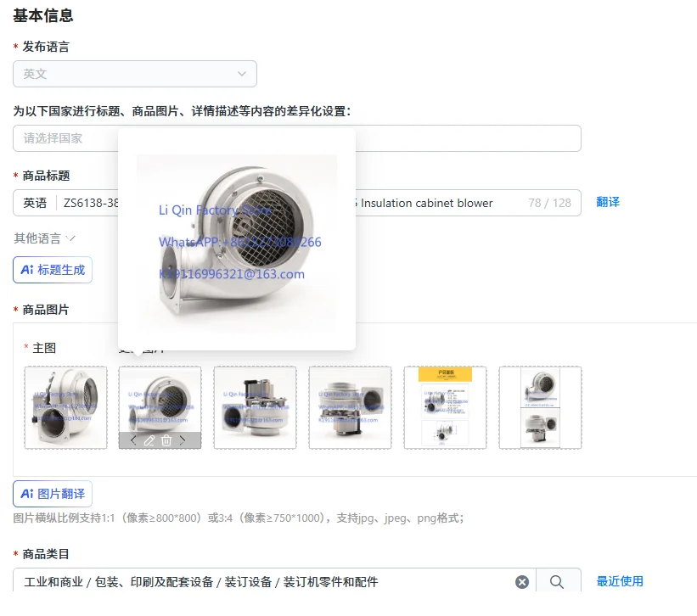Click the 主图 label
The width and height of the screenshot is (697, 616).
(x=44, y=348)
